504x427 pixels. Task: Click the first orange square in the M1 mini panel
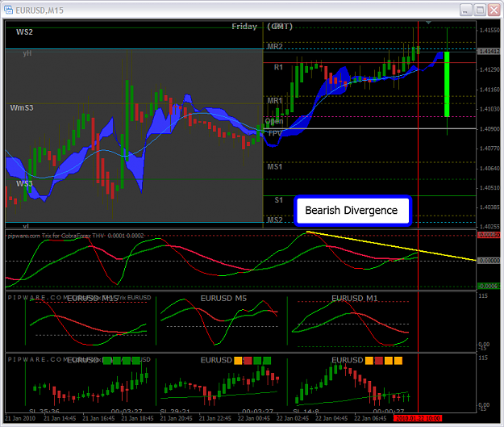369,360
